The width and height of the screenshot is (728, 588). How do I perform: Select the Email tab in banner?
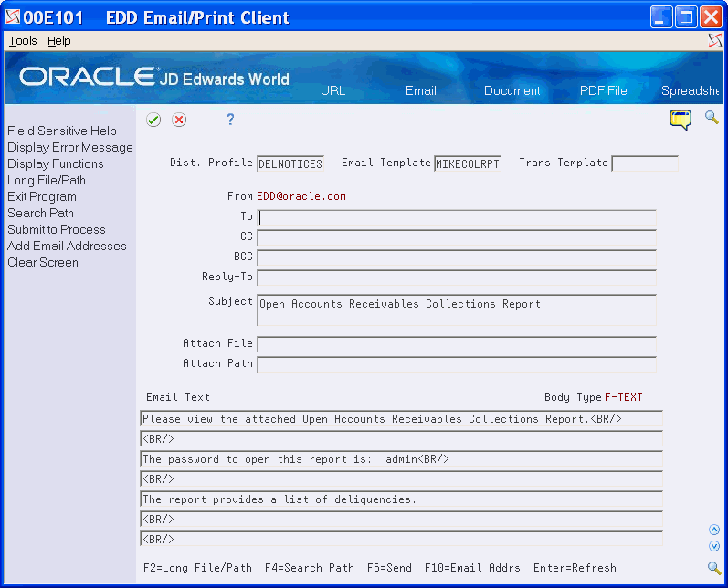coord(421,90)
